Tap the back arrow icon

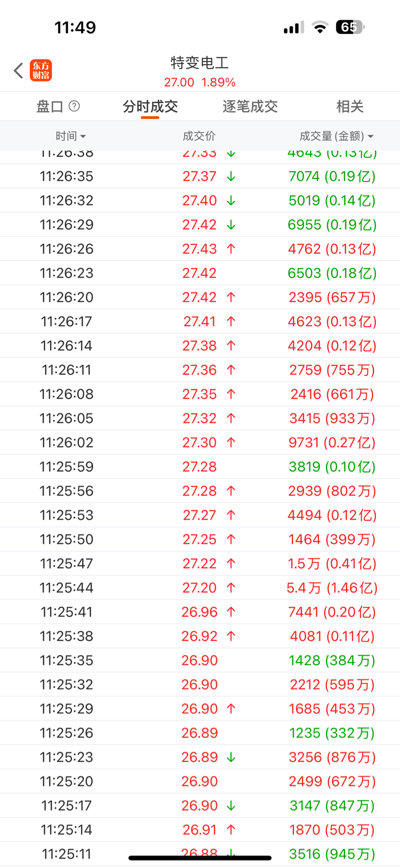(x=19, y=70)
